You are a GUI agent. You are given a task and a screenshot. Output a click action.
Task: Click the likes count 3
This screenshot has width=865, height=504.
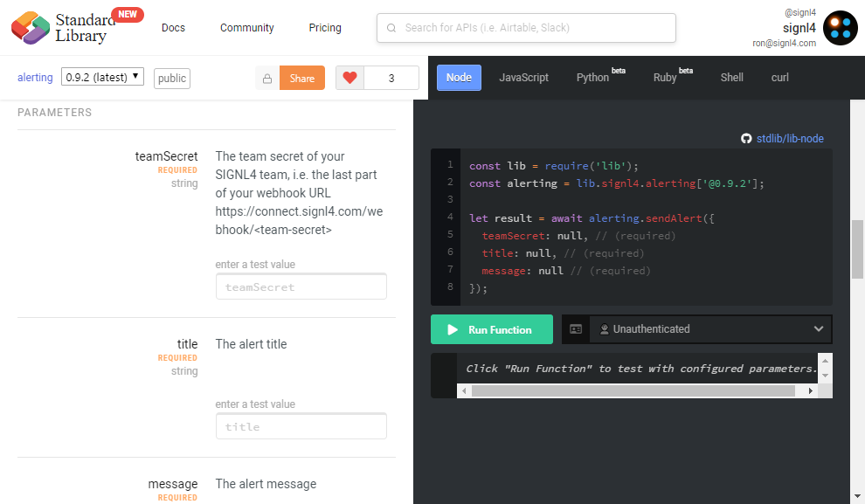click(x=391, y=78)
